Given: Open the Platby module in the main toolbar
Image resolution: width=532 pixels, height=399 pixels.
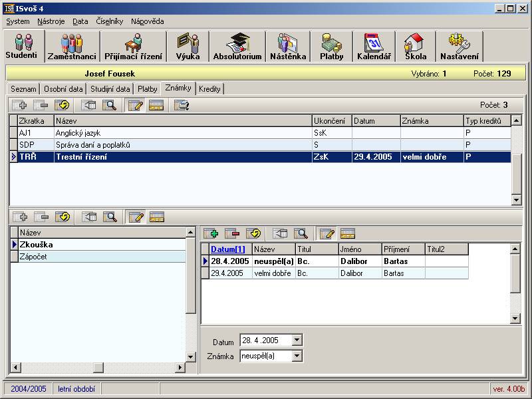Looking at the screenshot, I should click(x=332, y=47).
